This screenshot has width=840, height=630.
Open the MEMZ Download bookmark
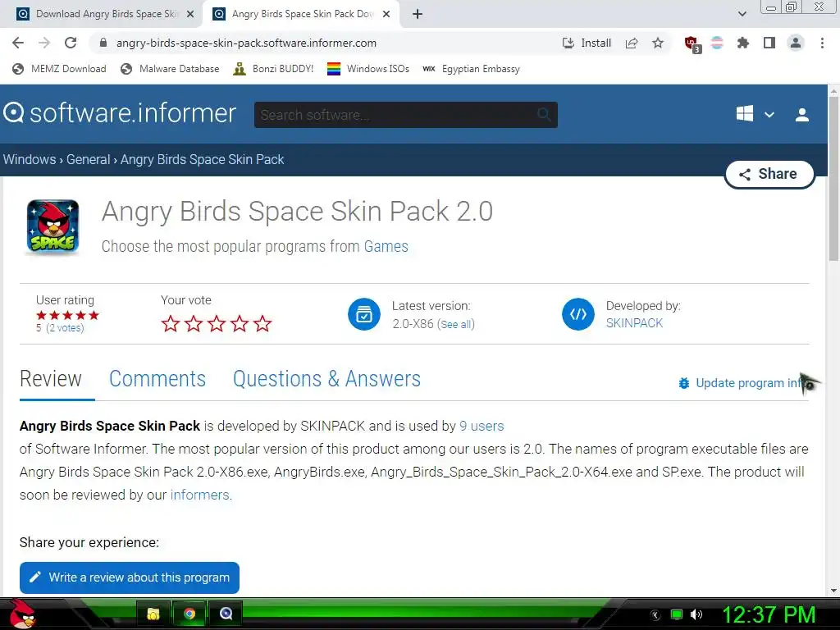click(59, 69)
